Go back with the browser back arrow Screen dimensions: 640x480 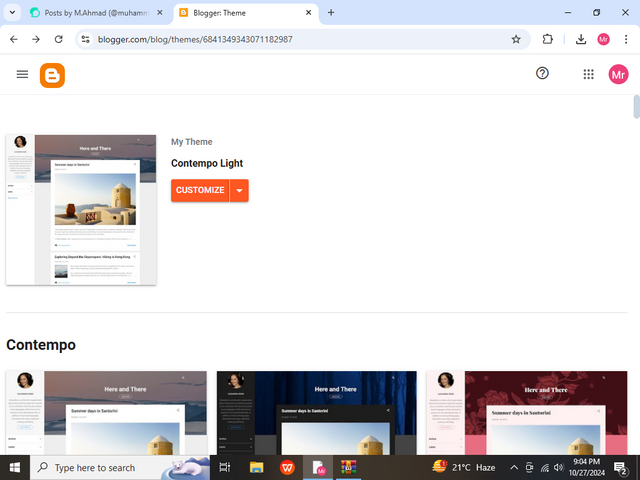coord(14,39)
